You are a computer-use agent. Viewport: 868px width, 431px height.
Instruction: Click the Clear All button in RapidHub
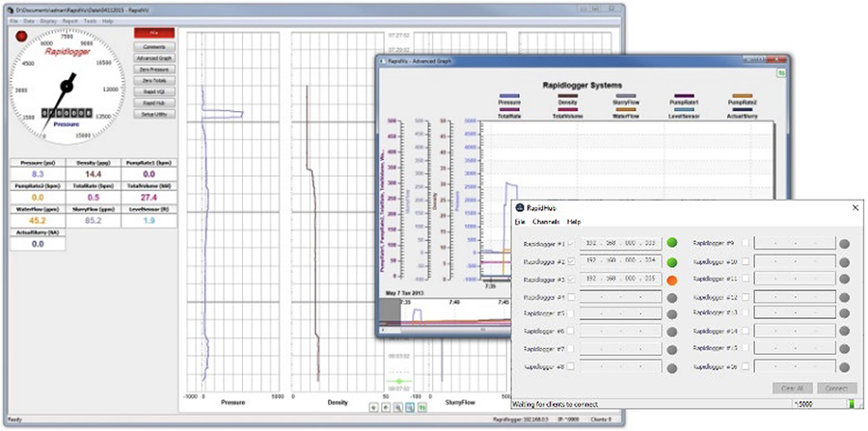[x=792, y=389]
